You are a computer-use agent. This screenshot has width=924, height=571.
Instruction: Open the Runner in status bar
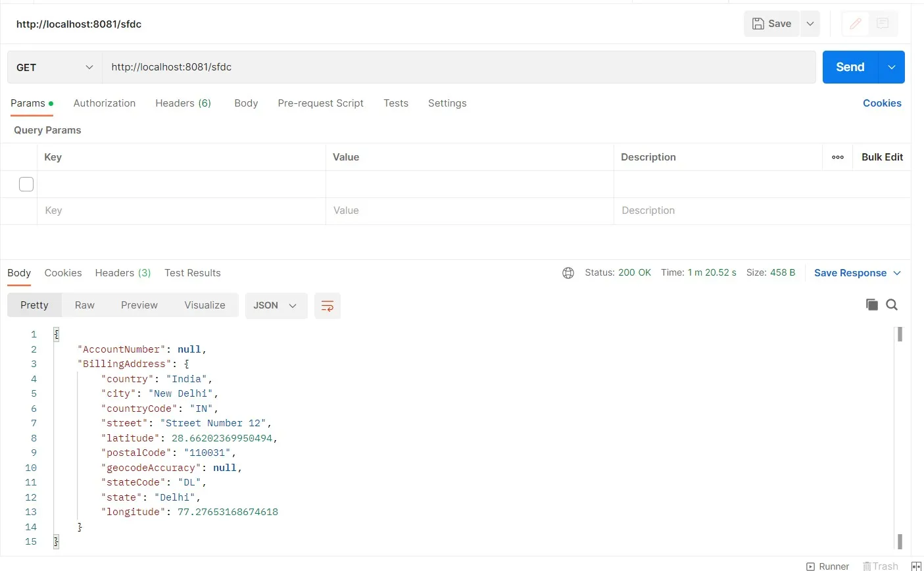tap(827, 566)
